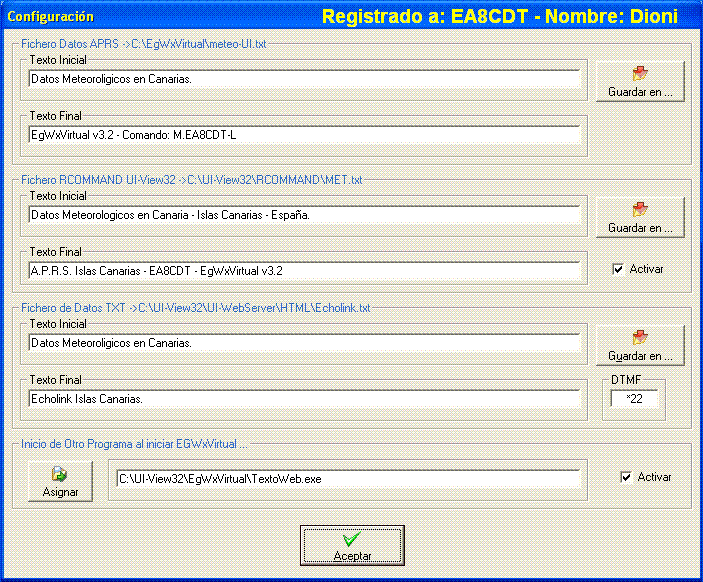This screenshot has height=582, width=703.
Task: Click the folder icon on the RCOMMAND Guardar button
Action: point(640,209)
